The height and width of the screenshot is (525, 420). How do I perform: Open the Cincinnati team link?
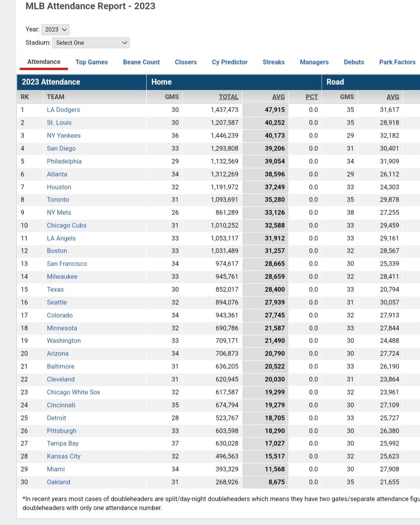pyautogui.click(x=61, y=405)
